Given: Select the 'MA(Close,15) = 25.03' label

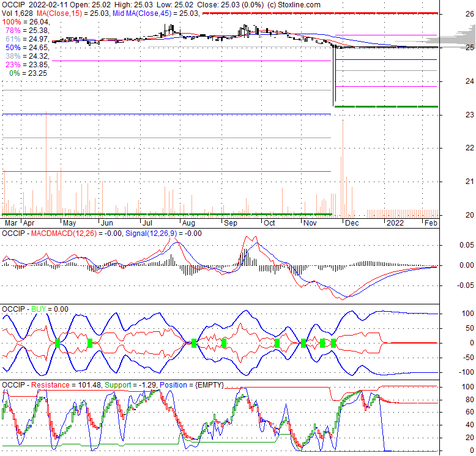Looking at the screenshot, I should coord(73,13).
